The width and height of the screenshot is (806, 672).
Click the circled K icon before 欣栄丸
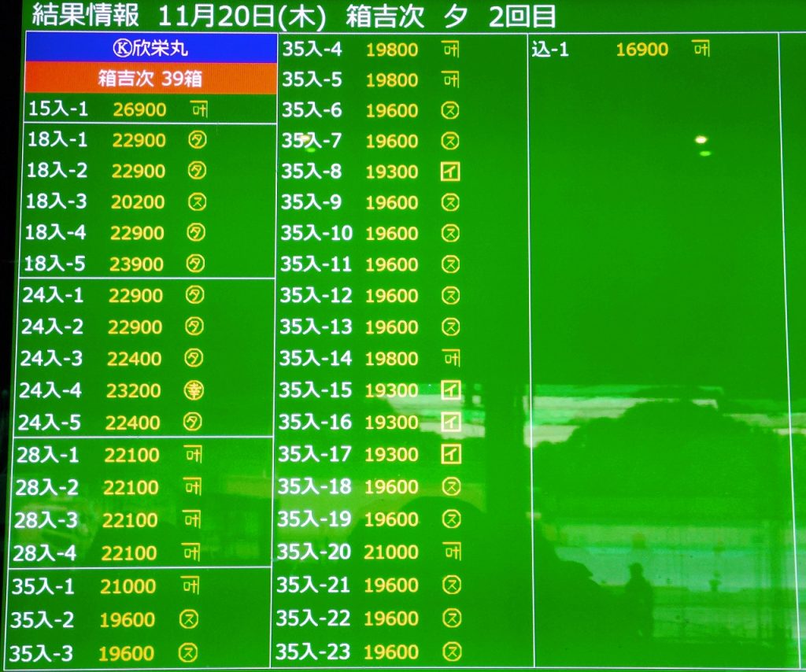click(x=120, y=48)
